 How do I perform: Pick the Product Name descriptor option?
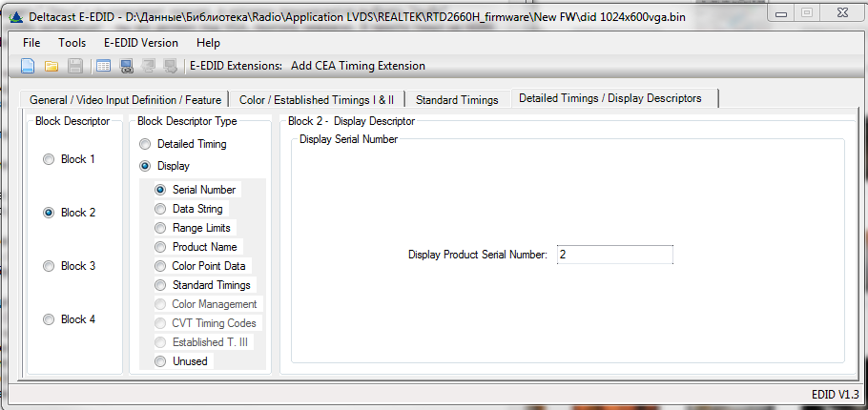(160, 247)
